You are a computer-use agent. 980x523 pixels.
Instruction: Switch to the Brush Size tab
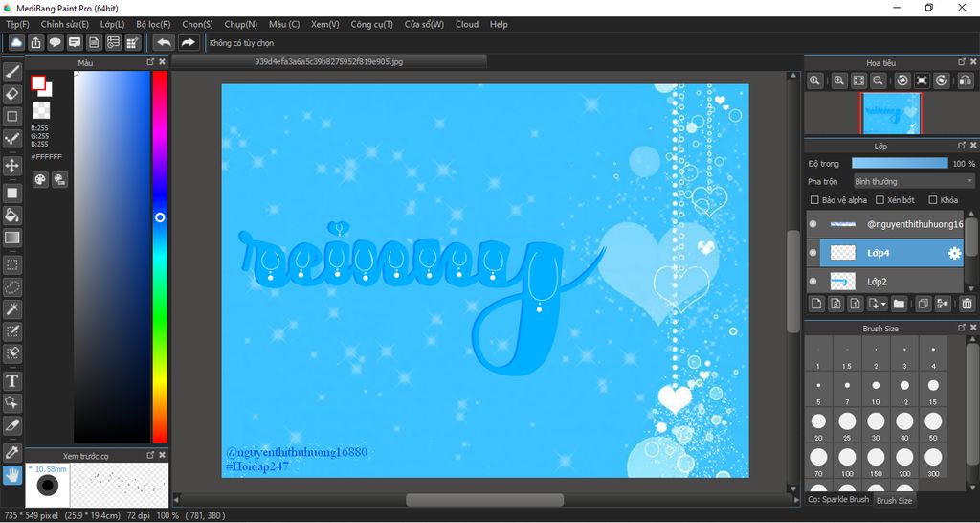point(894,500)
